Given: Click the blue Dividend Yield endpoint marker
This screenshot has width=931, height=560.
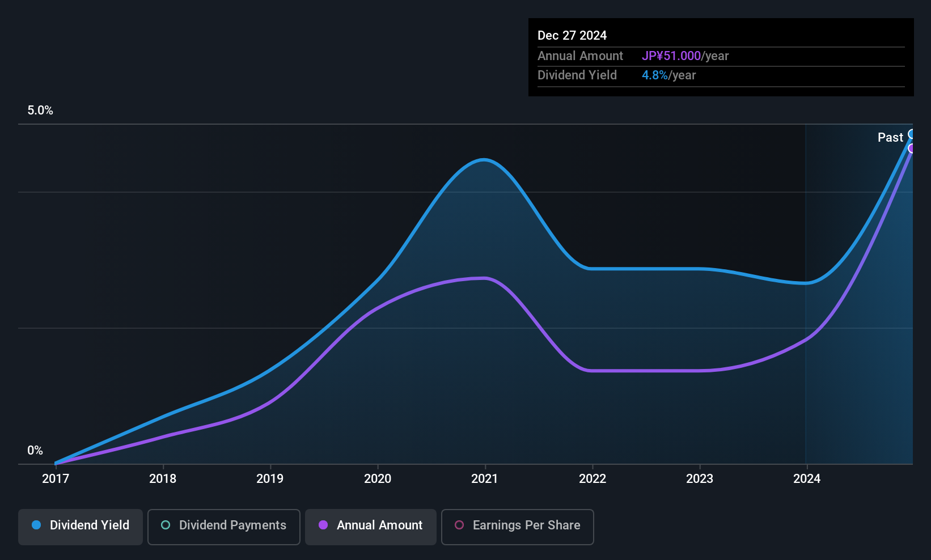Looking at the screenshot, I should [912, 134].
